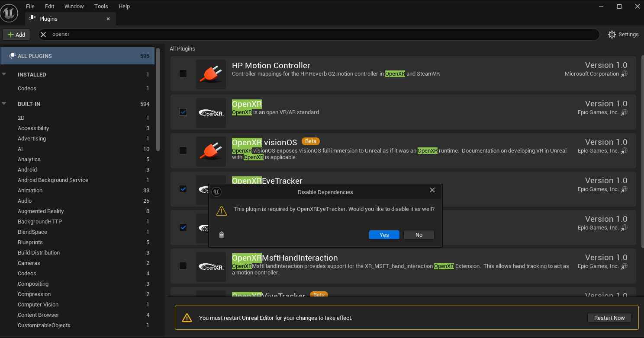This screenshot has width=644, height=338.
Task: Enable the OpenXR visionOS plugin checkbox
Action: pos(183,150)
